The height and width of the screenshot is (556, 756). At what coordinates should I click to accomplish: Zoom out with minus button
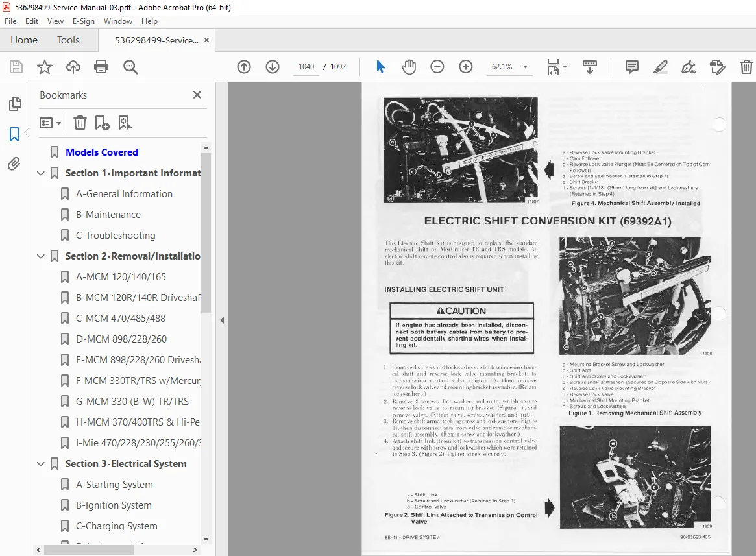[437, 67]
